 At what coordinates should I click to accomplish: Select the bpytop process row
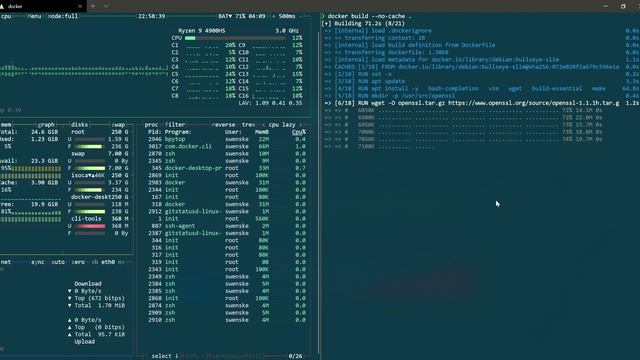(x=227, y=139)
